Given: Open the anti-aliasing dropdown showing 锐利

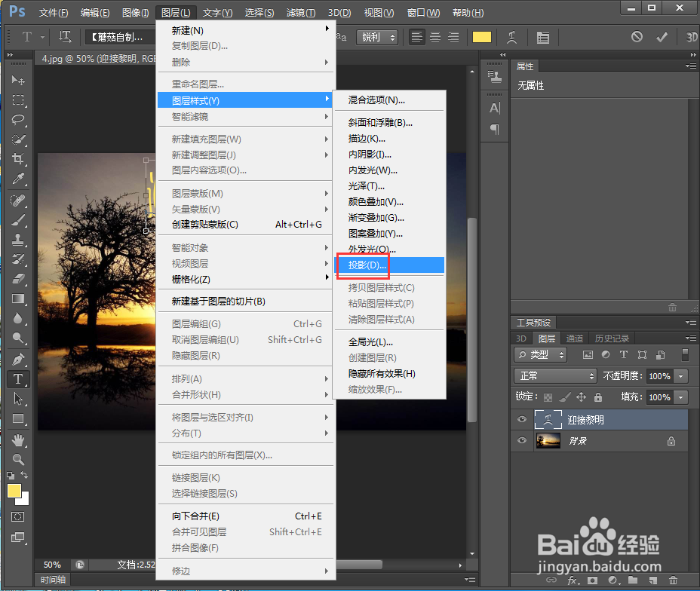Looking at the screenshot, I should click(377, 35).
